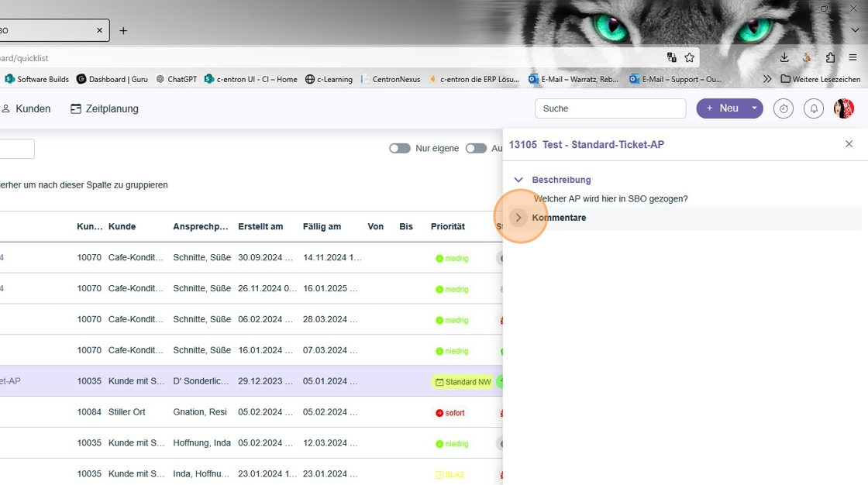The image size is (868, 485).
Task: Open the Zeitplanung menu
Action: (x=105, y=109)
